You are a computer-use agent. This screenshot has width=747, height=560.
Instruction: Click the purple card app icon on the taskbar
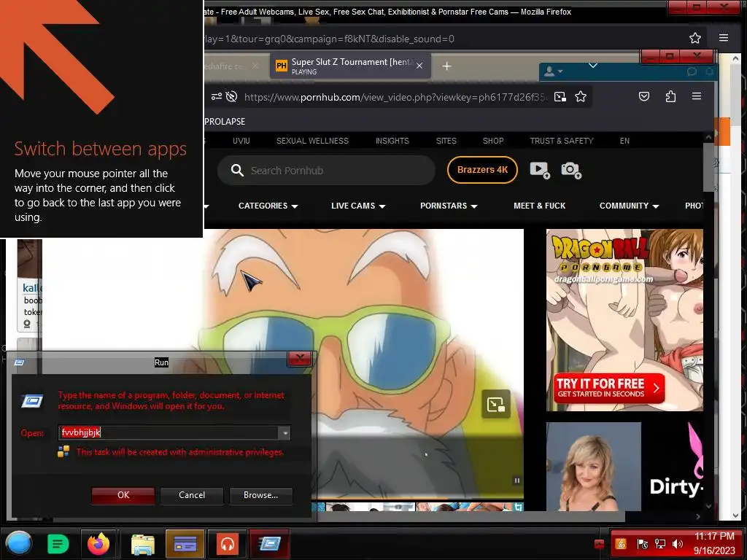point(185,543)
